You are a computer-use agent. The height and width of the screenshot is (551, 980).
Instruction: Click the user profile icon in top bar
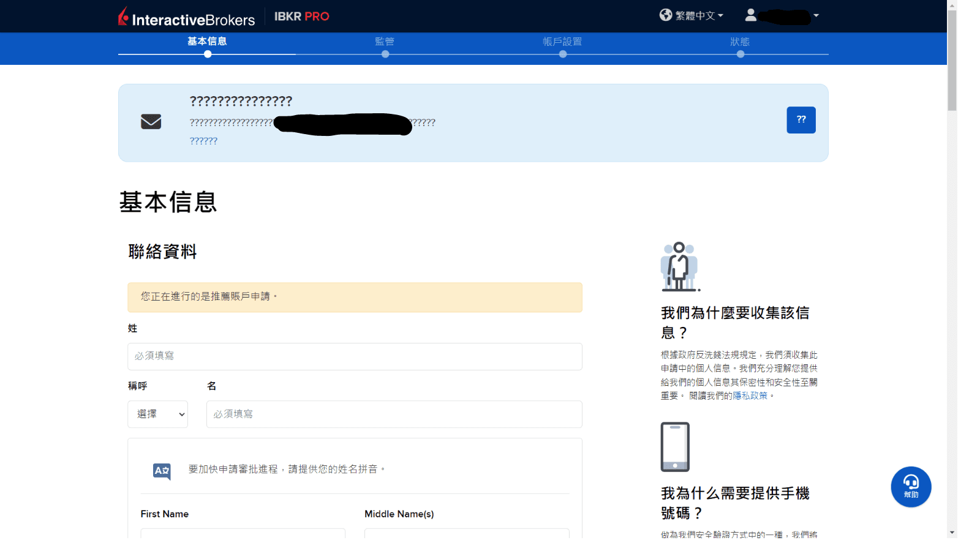[x=750, y=15]
